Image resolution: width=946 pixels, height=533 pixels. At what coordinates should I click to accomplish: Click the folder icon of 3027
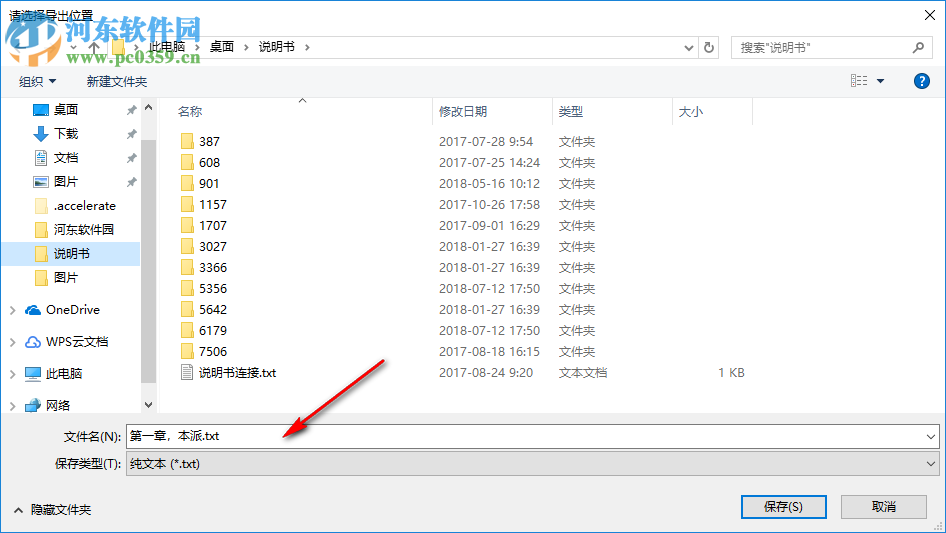point(187,247)
